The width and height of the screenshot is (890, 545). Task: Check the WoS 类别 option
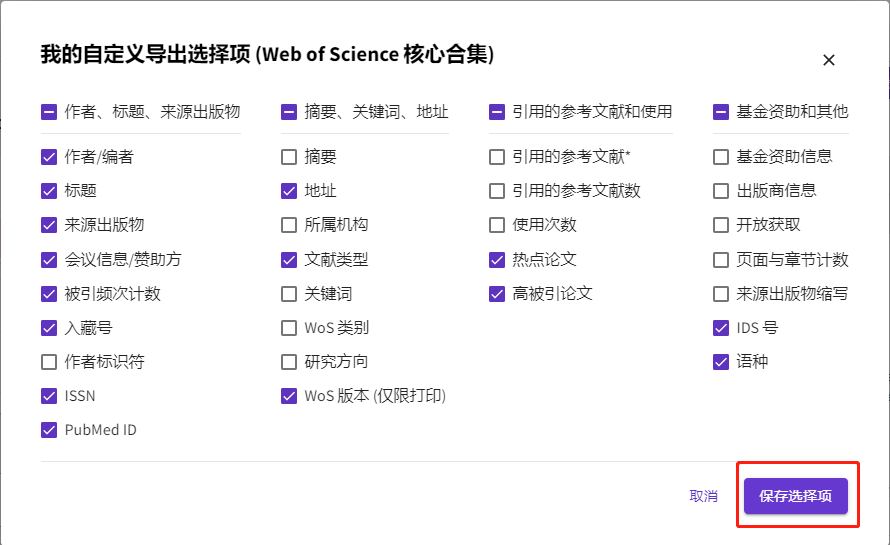pyautogui.click(x=289, y=328)
